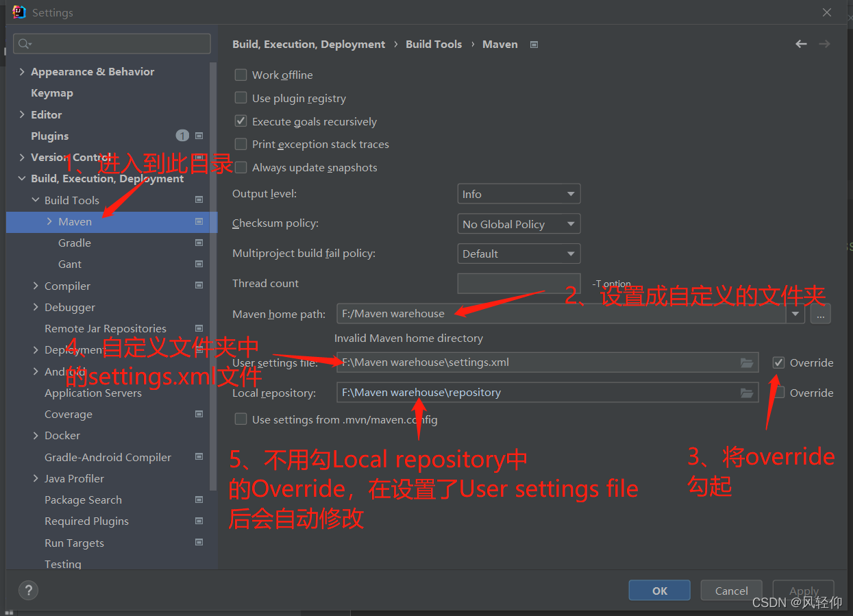Open the Plugins settings page
853x616 pixels.
click(x=50, y=136)
